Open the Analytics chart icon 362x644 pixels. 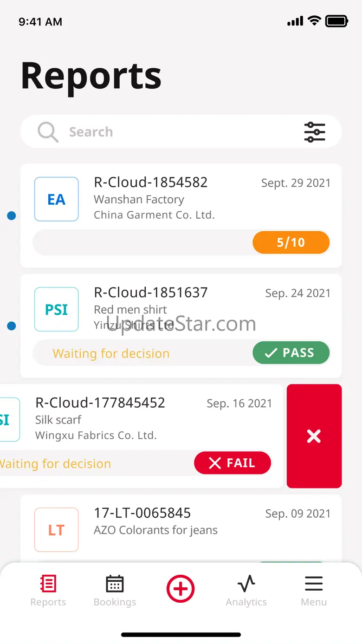coord(246,584)
